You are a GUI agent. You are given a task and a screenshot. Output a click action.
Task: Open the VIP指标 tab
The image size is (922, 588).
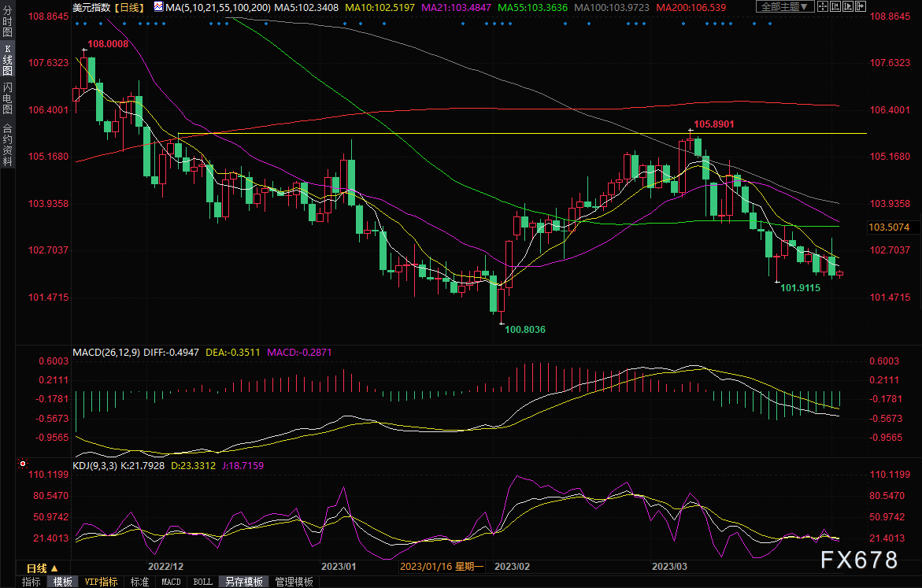101,582
